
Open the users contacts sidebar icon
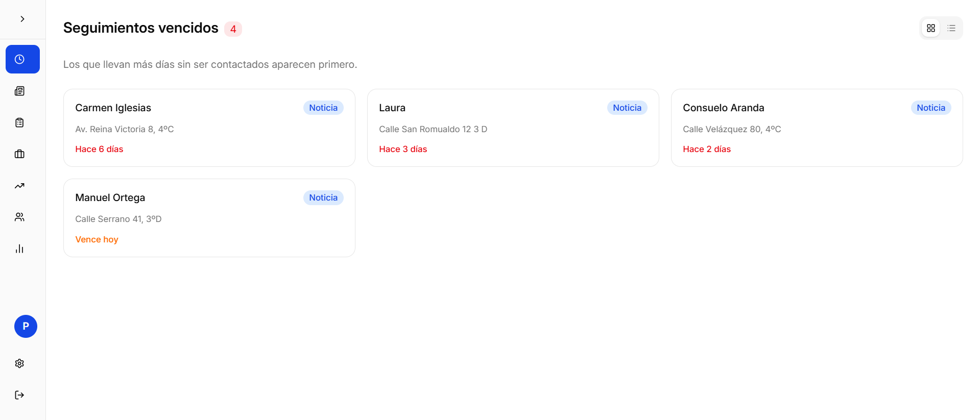coord(19,217)
